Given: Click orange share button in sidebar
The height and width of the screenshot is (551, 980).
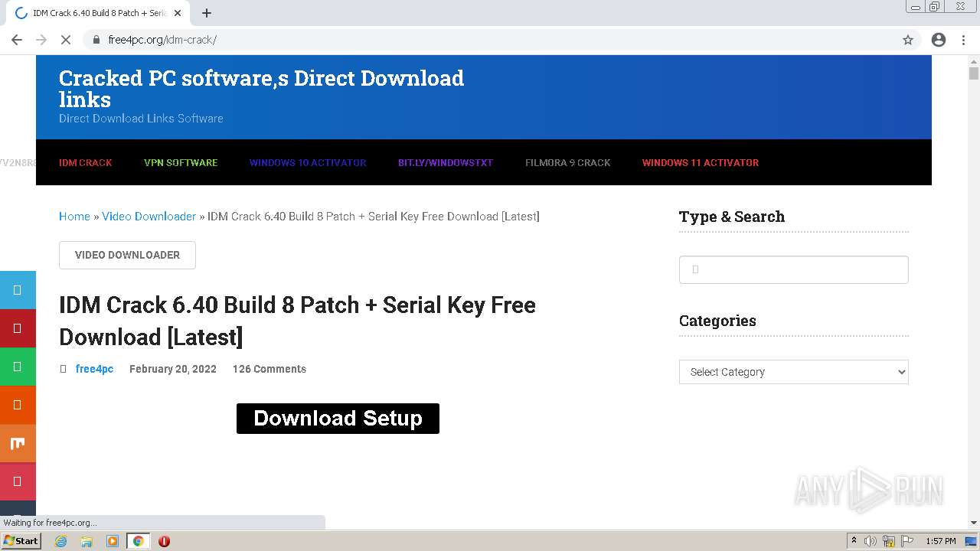Looking at the screenshot, I should click(18, 405).
